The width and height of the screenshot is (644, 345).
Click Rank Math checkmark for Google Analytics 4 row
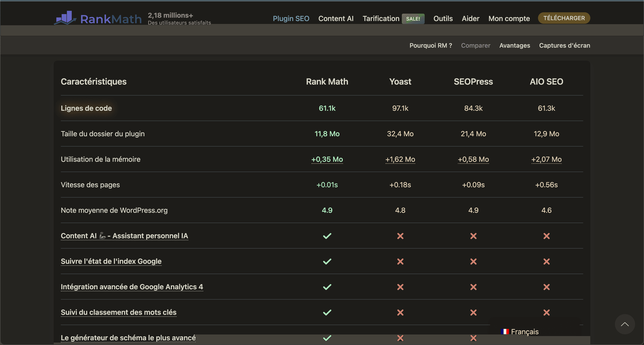click(x=327, y=287)
